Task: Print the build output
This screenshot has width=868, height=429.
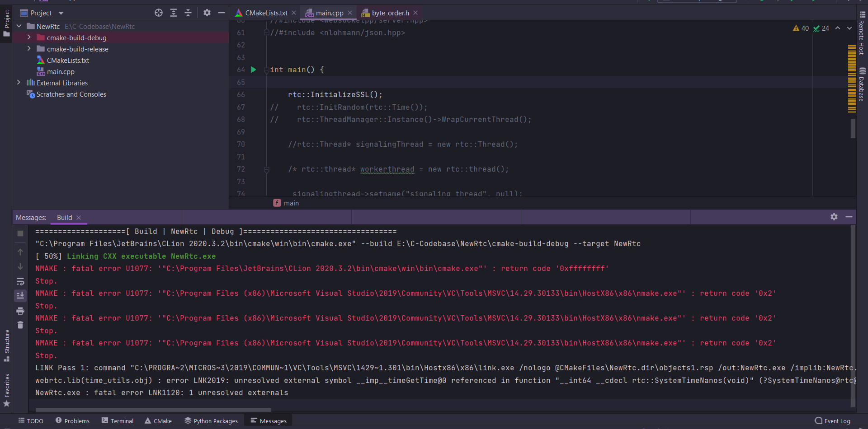Action: [20, 311]
